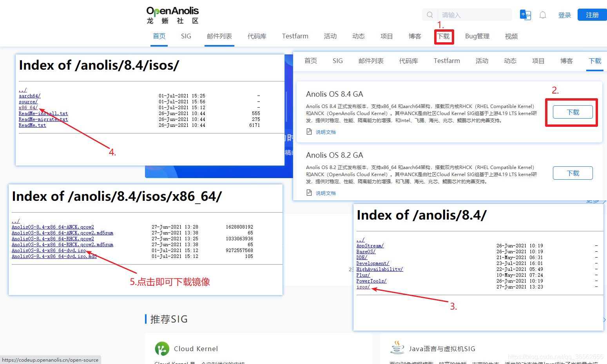The height and width of the screenshot is (364, 607).
Task: Open 下载 in the top navigation
Action: pos(444,36)
